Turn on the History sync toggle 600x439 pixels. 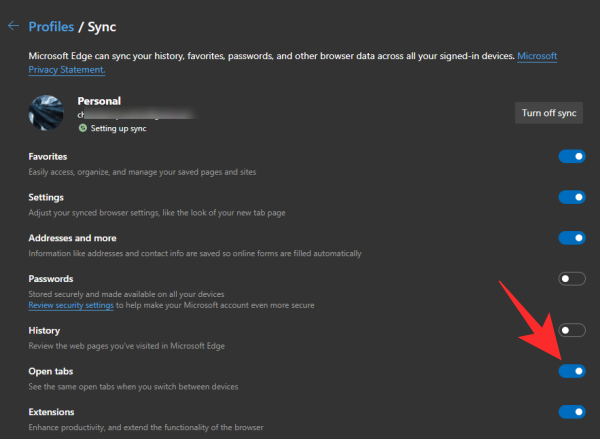pyautogui.click(x=572, y=330)
